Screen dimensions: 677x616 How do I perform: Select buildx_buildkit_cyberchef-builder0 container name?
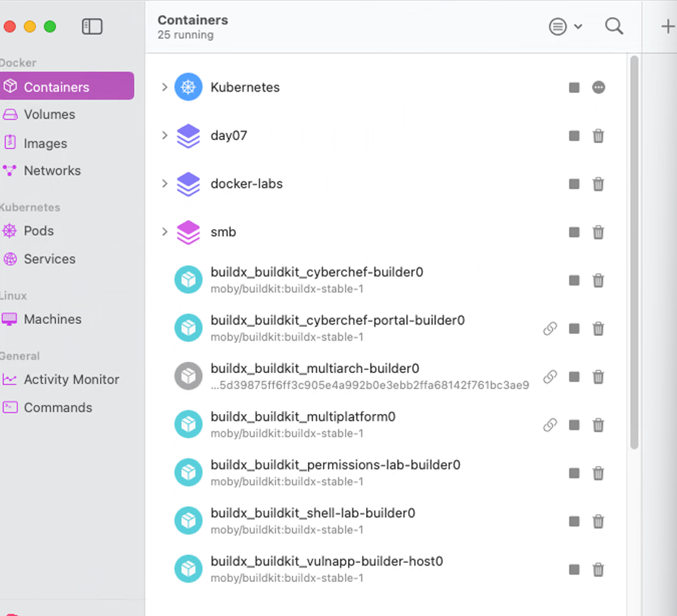[x=316, y=272]
